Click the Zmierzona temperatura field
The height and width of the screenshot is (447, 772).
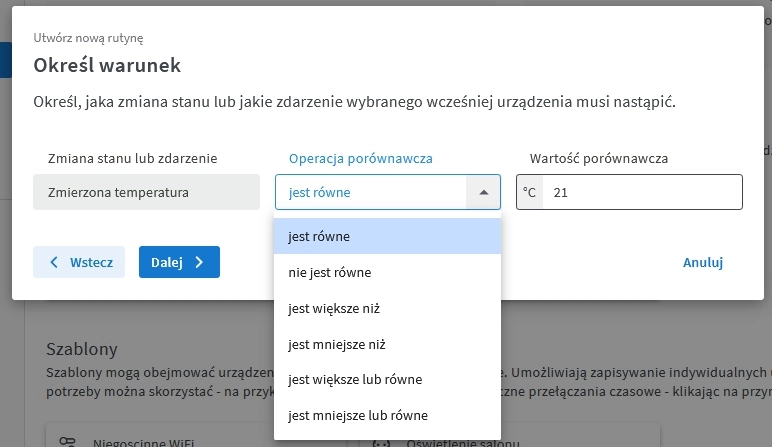point(146,192)
